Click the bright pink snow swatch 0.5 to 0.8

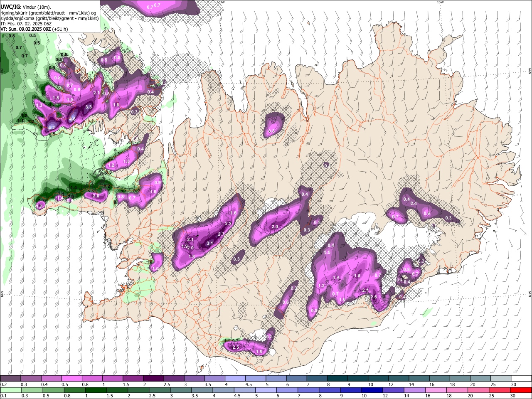tap(71, 379)
